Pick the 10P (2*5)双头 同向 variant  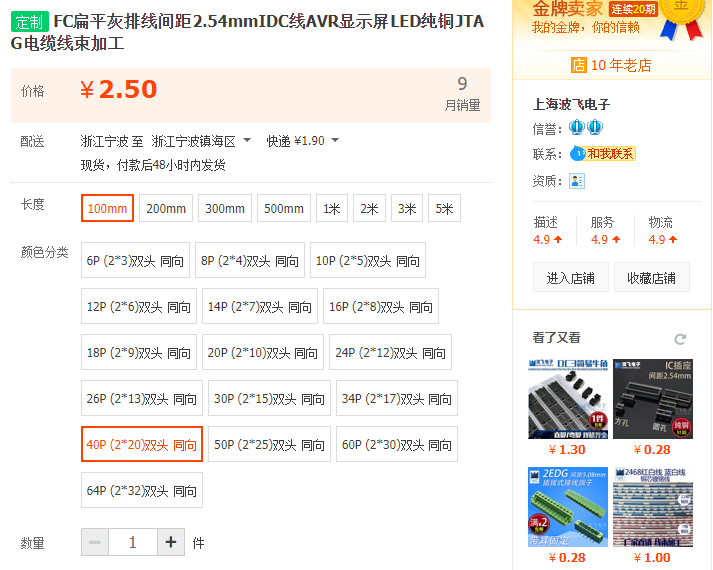[367, 260]
